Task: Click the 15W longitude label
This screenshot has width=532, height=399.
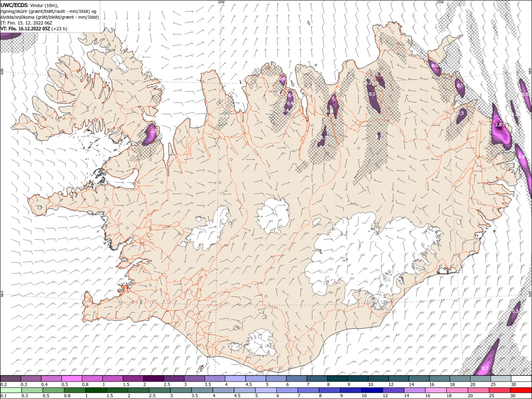Action: (440, 2)
